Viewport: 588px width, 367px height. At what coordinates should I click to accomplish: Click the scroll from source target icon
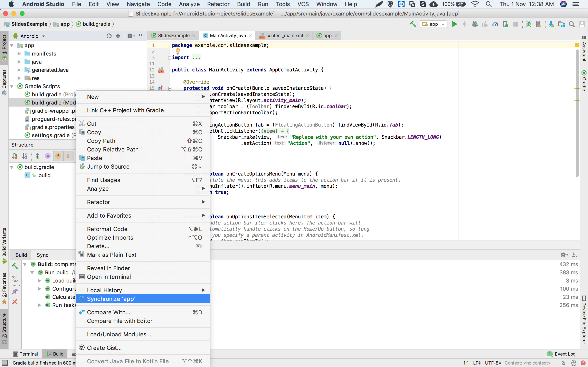109,36
